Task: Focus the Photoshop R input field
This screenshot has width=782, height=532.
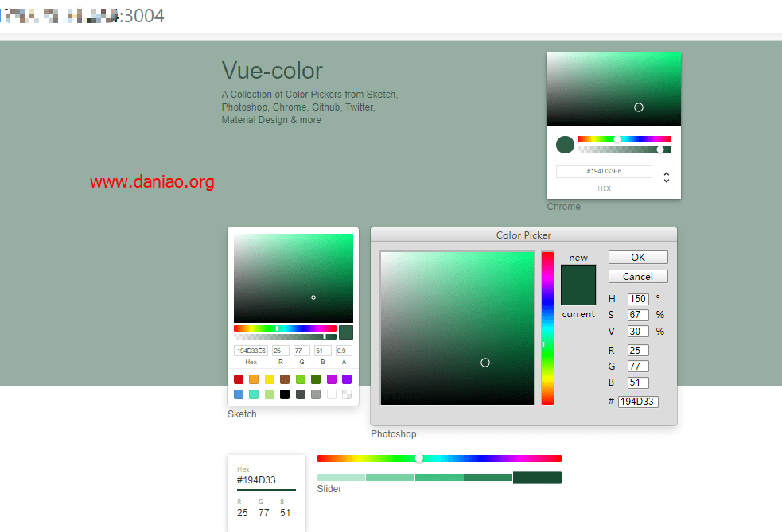Action: coord(638,351)
